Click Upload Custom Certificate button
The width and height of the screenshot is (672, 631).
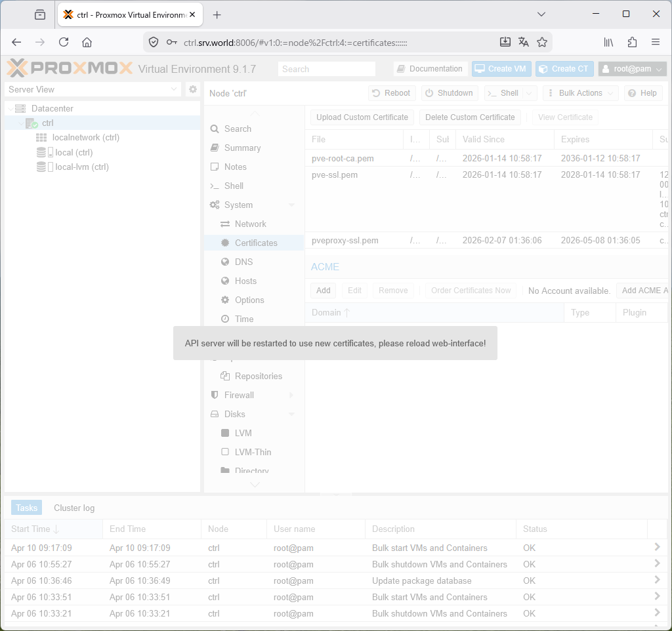pos(362,117)
